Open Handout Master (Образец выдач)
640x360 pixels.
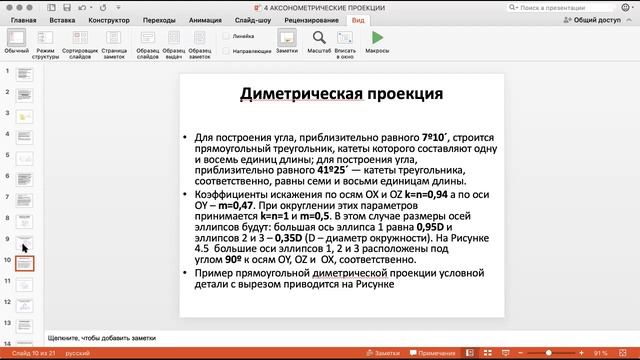click(x=174, y=45)
